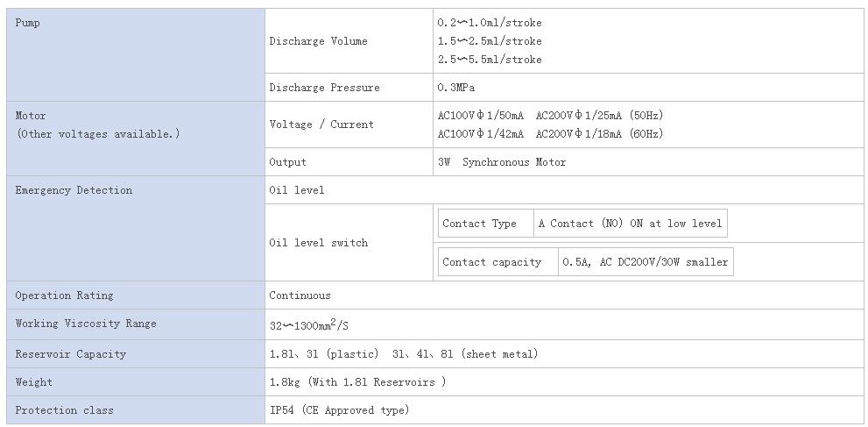Select the Discharge Pressure label

point(324,88)
